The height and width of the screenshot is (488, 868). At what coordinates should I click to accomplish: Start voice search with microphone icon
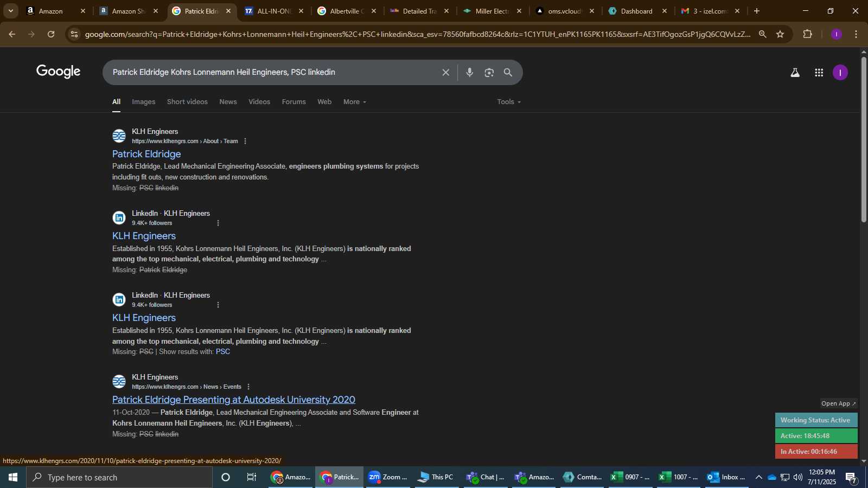pyautogui.click(x=469, y=72)
